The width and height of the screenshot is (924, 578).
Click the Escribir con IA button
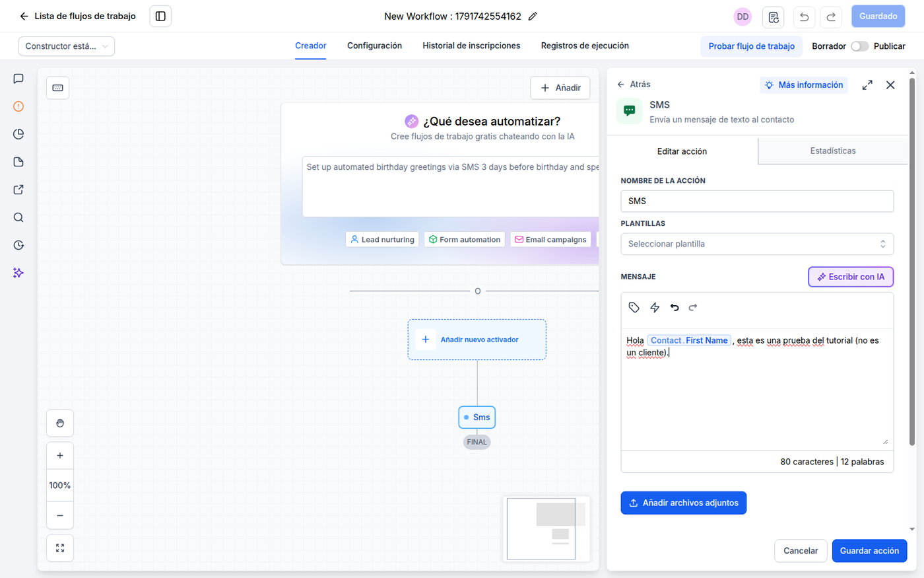tap(851, 277)
